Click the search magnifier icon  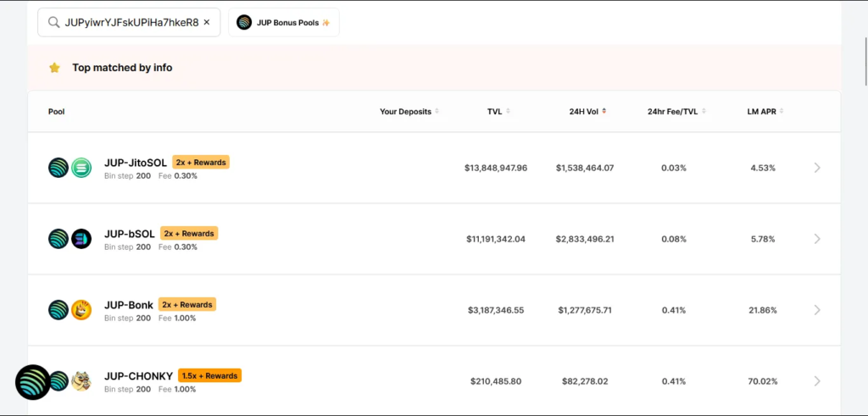click(x=53, y=22)
